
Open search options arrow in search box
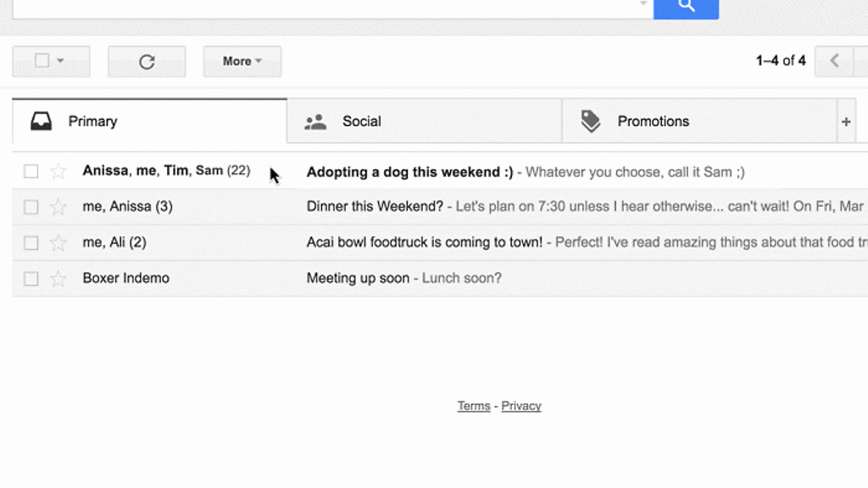(x=643, y=4)
